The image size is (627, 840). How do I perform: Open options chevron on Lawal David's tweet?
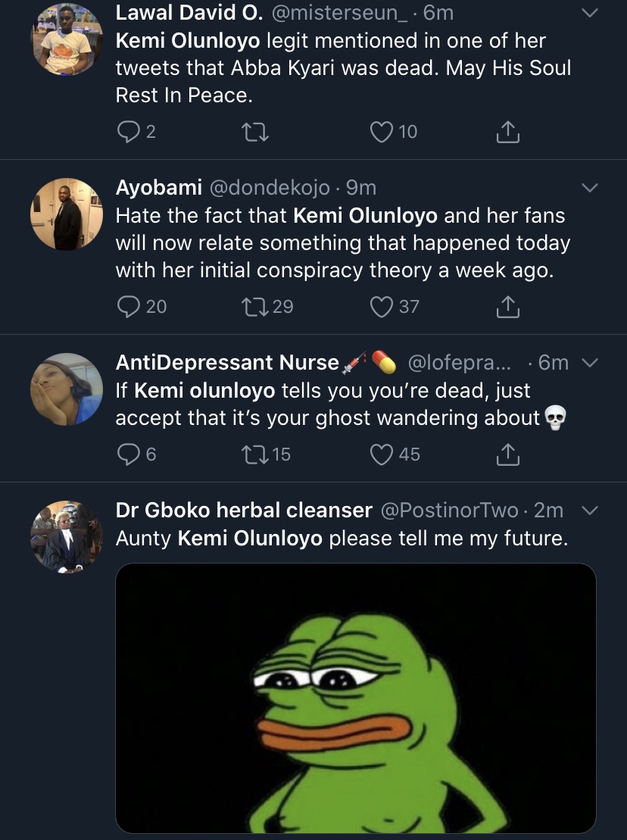[x=589, y=14]
